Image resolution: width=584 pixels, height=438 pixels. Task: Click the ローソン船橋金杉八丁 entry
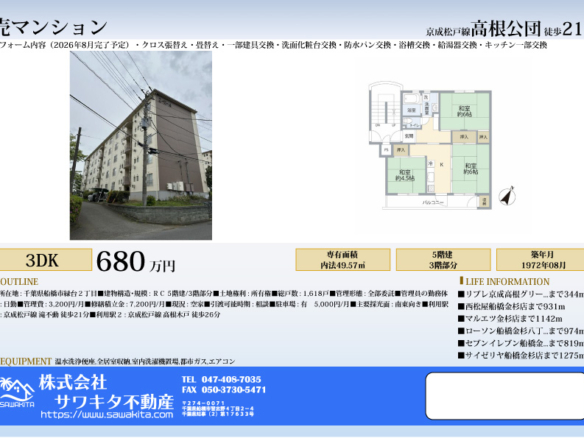point(521,331)
